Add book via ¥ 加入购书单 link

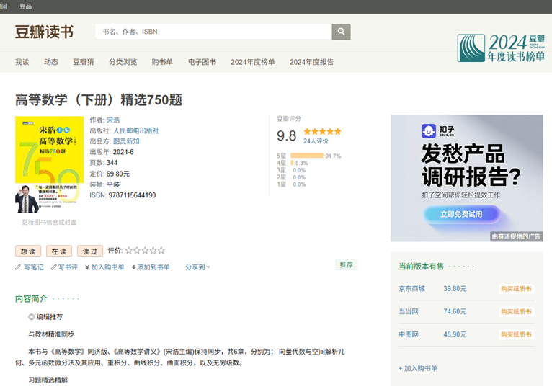click(104, 267)
